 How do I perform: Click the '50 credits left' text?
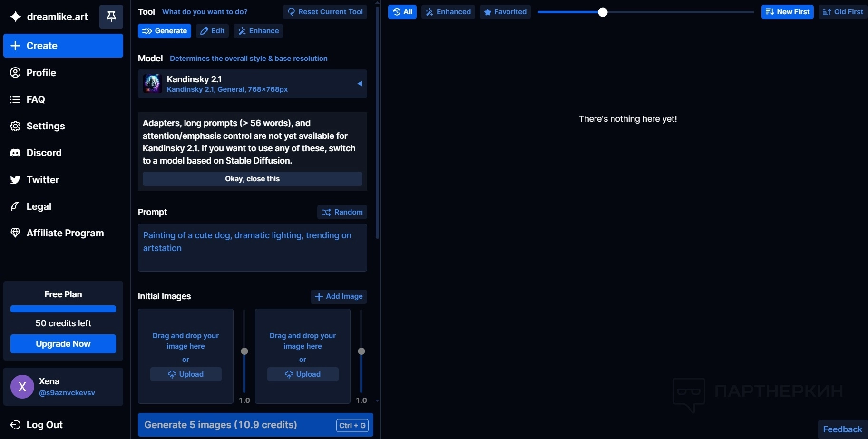(63, 323)
